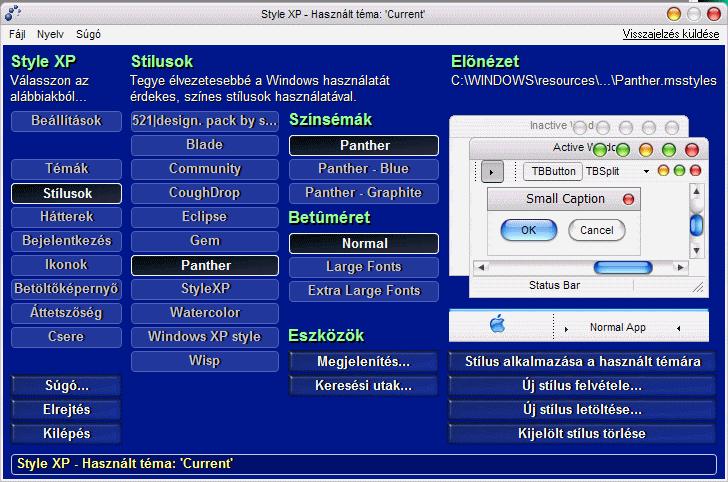The height and width of the screenshot is (482, 728).
Task: Select Normal font size
Action: tap(364, 243)
